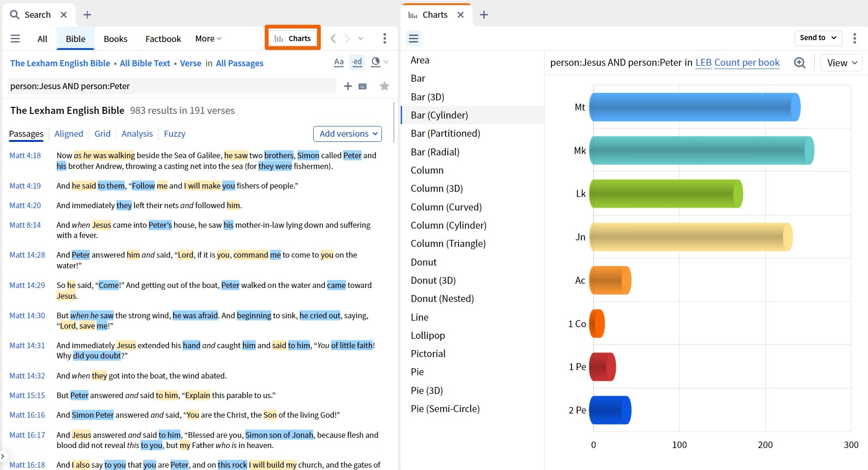868x470 pixels.
Task: Click the green Lk cylinder bar
Action: tap(666, 194)
